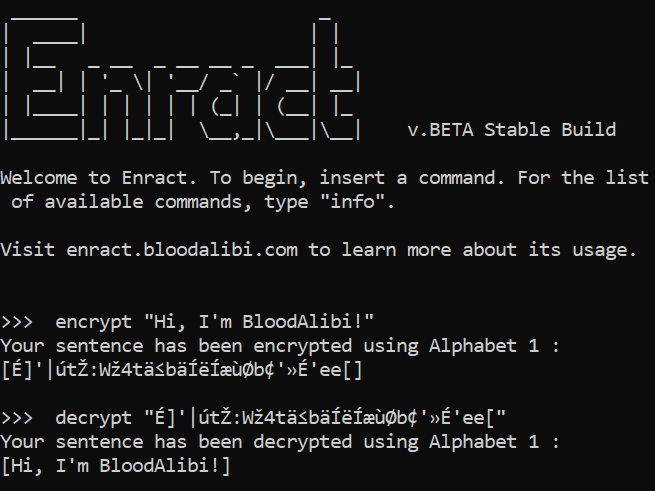Screen dimensions: 655x491
Task: Click the encrypt command word
Action: click(94, 323)
